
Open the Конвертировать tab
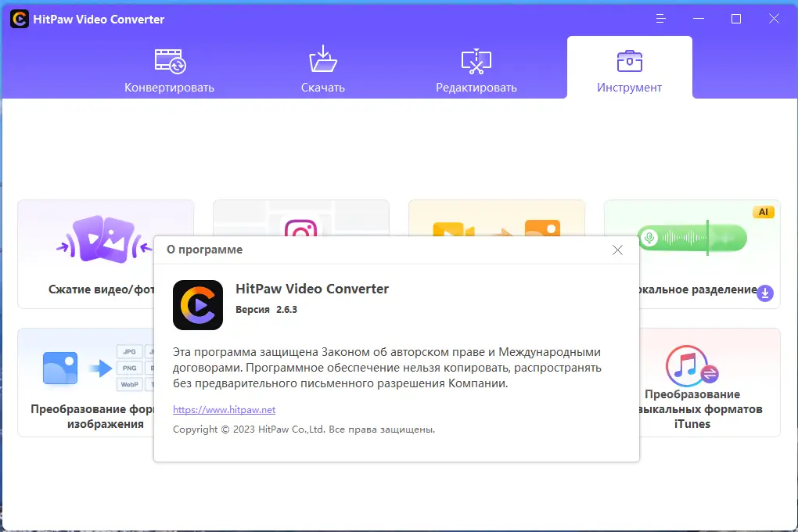point(170,70)
